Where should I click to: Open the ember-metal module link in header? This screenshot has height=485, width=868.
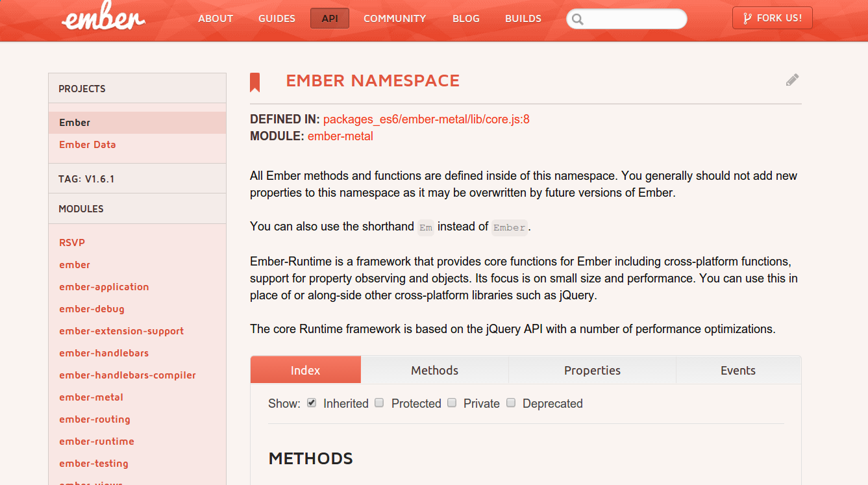point(340,136)
